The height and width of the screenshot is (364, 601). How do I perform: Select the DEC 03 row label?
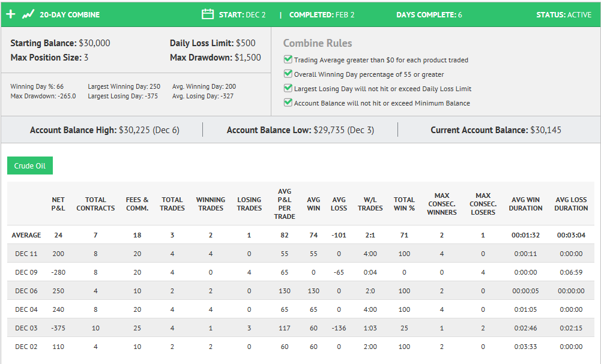(x=26, y=328)
